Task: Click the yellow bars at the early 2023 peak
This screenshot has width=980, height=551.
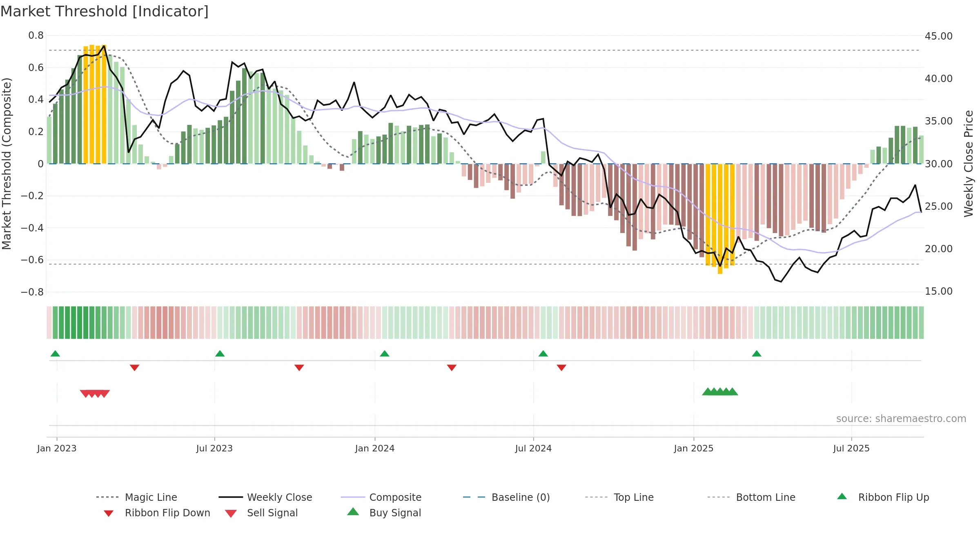Action: [95, 104]
